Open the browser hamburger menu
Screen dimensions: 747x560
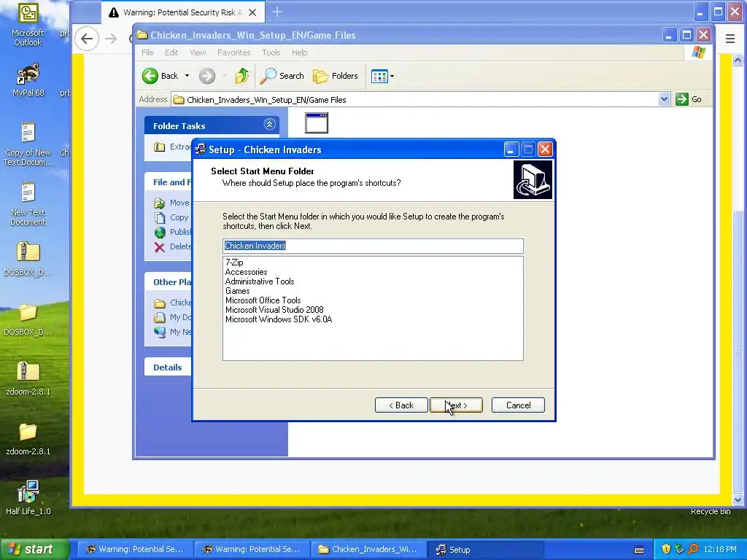[729, 39]
